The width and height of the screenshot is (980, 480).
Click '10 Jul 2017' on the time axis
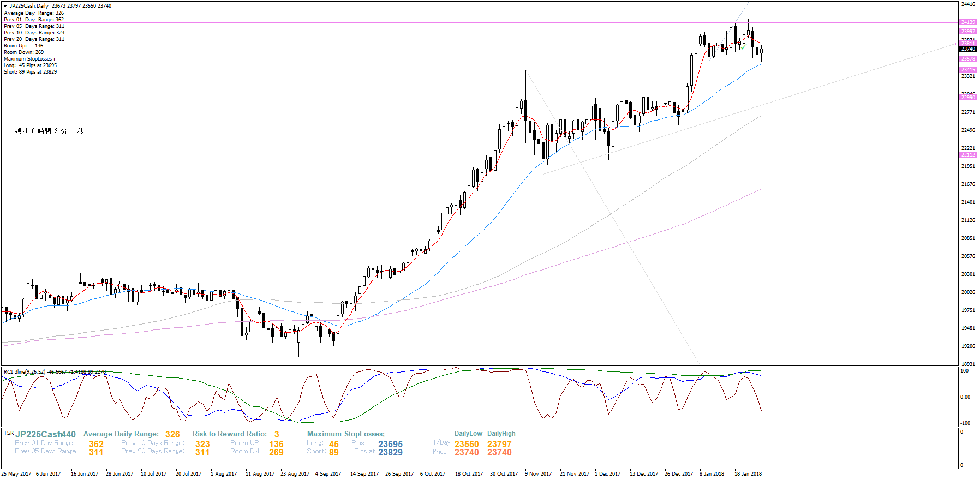click(153, 474)
